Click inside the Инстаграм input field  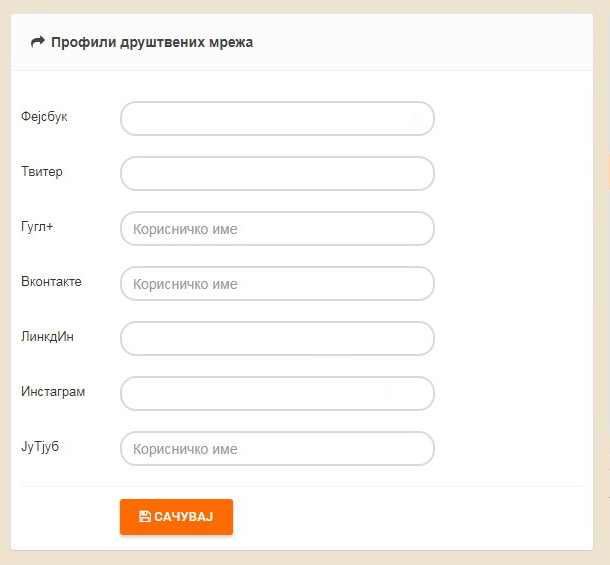point(277,393)
